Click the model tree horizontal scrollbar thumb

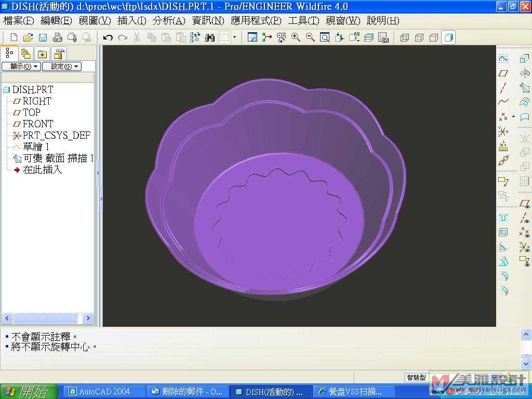point(45,318)
